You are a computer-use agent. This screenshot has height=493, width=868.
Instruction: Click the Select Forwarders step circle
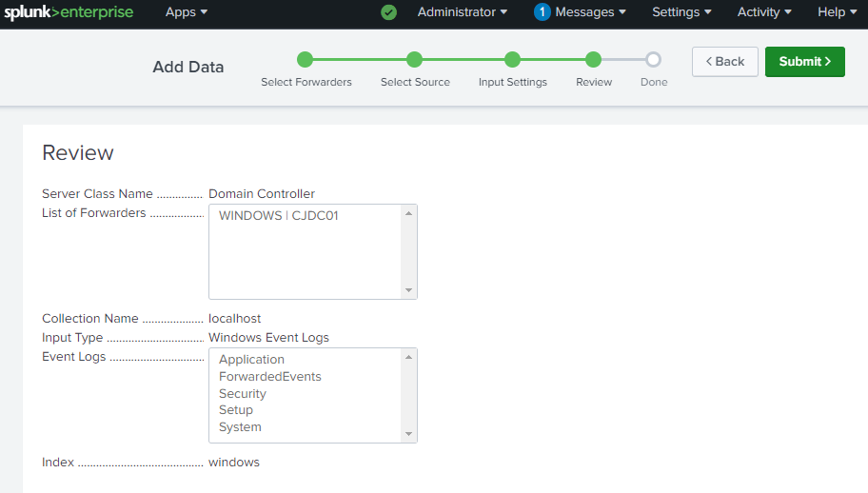(306, 60)
